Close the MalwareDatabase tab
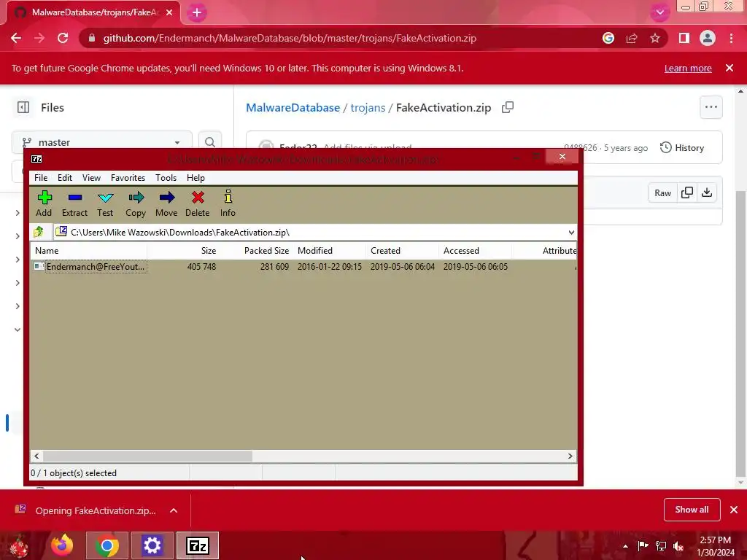747x560 pixels. 169,12
